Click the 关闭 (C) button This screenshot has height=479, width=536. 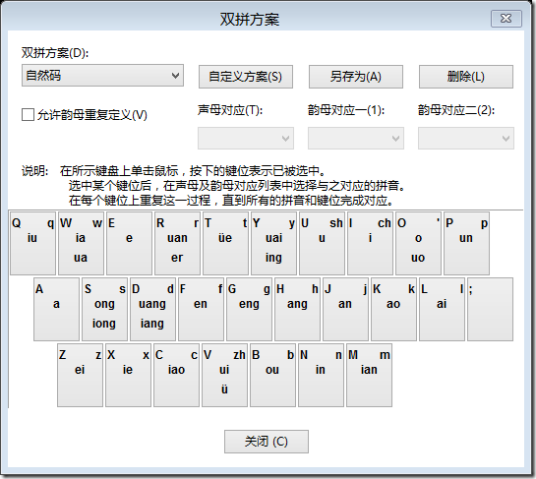pyautogui.click(x=266, y=441)
